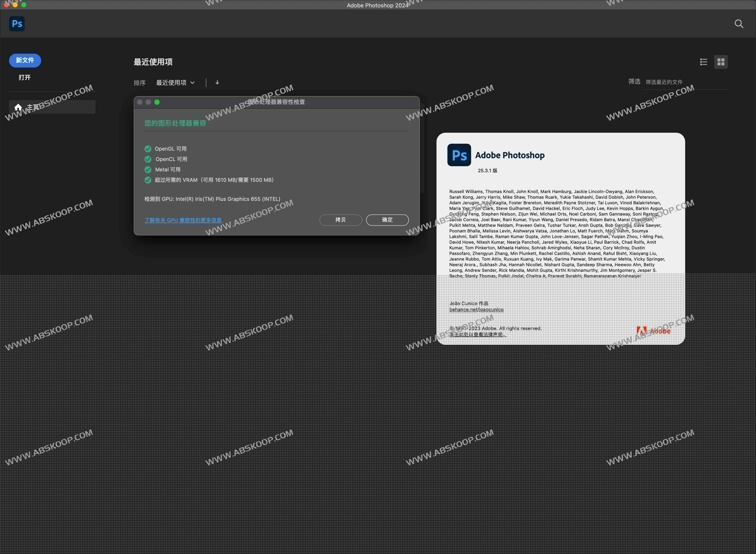Open the 最近使用项 sort dropdown

(175, 83)
